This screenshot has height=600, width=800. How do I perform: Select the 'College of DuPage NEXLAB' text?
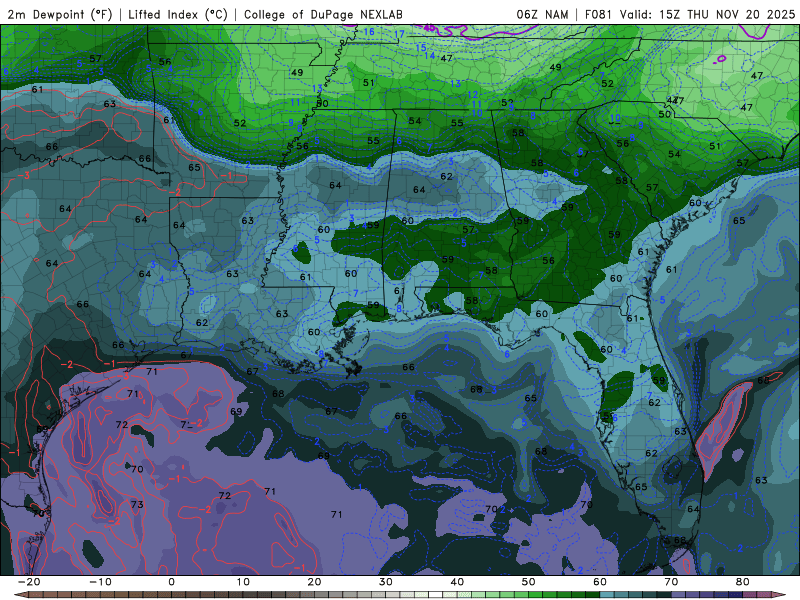[x=323, y=14]
